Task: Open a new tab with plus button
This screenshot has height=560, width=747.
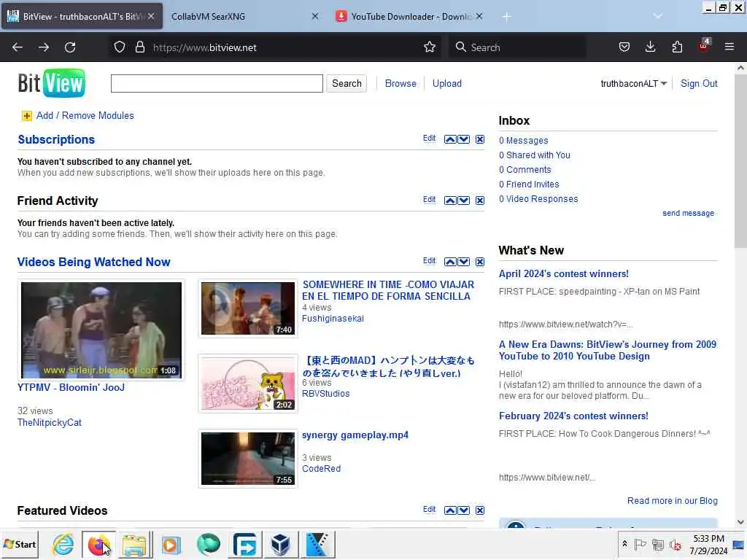Action: click(x=506, y=17)
